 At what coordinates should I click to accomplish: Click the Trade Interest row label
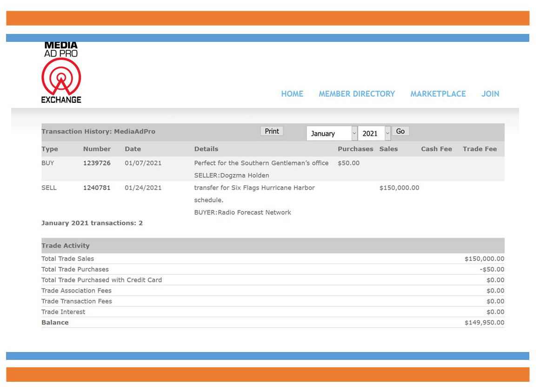63,312
